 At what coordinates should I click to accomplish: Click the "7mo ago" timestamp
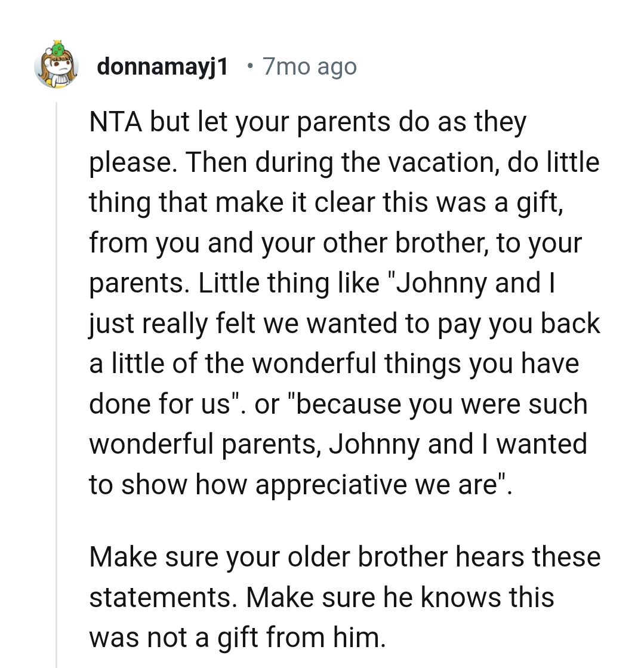[x=309, y=67]
